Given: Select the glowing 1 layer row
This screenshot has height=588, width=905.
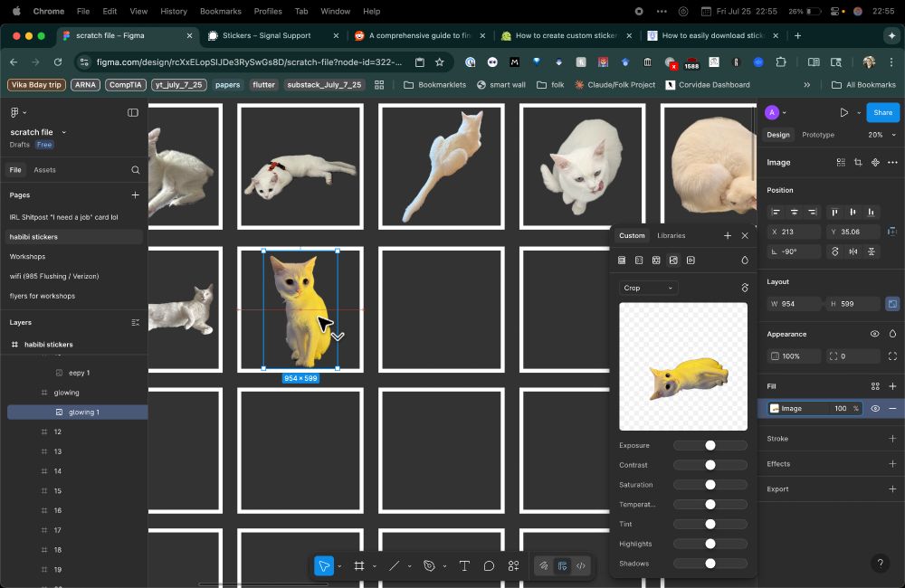Looking at the screenshot, I should pyautogui.click(x=77, y=412).
